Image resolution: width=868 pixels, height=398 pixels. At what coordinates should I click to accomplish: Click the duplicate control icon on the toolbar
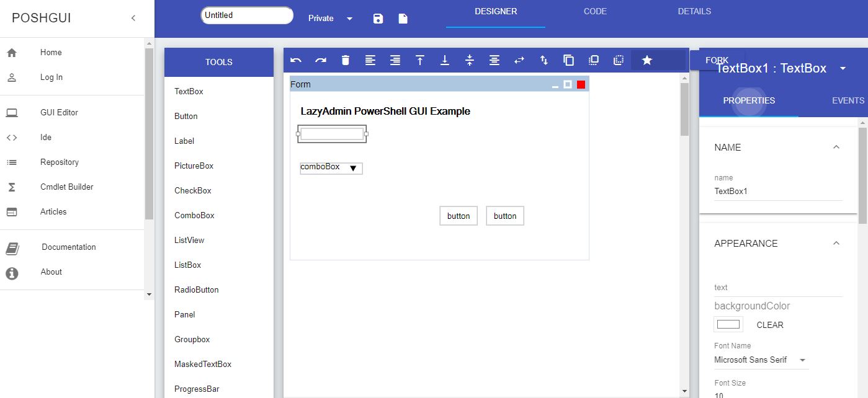568,60
